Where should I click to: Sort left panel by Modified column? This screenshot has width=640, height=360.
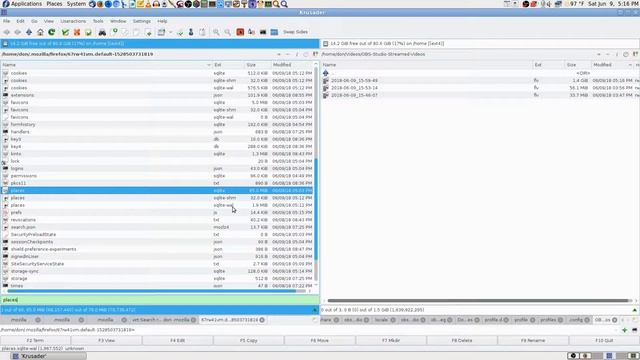[291, 65]
